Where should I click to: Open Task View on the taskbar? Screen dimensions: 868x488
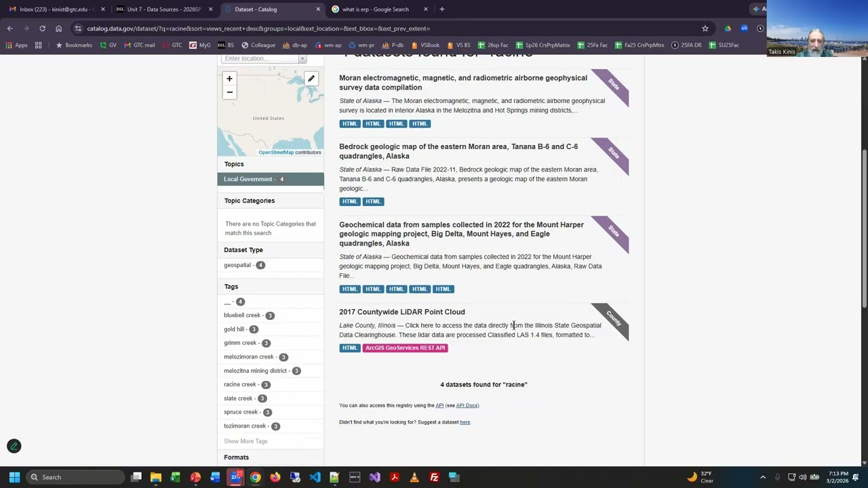[136, 477]
